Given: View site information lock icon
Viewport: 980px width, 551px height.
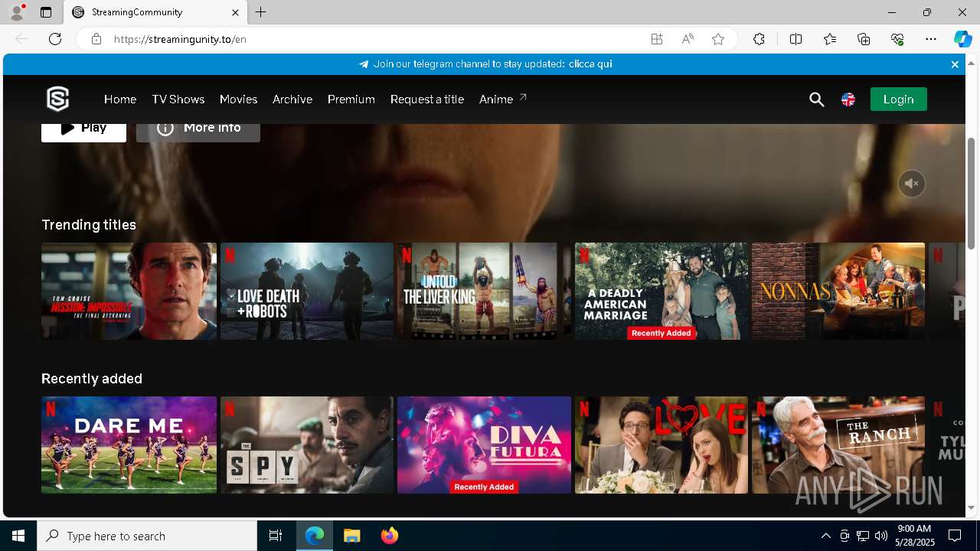Looking at the screenshot, I should 96,39.
